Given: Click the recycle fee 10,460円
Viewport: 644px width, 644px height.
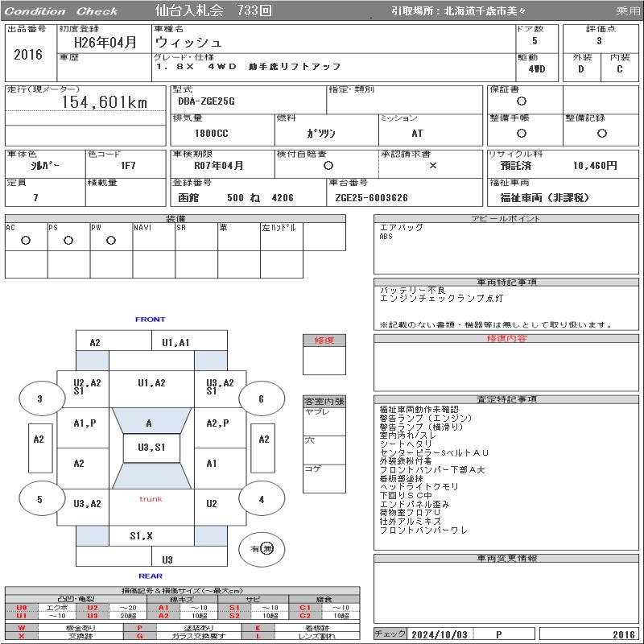Looking at the screenshot, I should tap(595, 165).
